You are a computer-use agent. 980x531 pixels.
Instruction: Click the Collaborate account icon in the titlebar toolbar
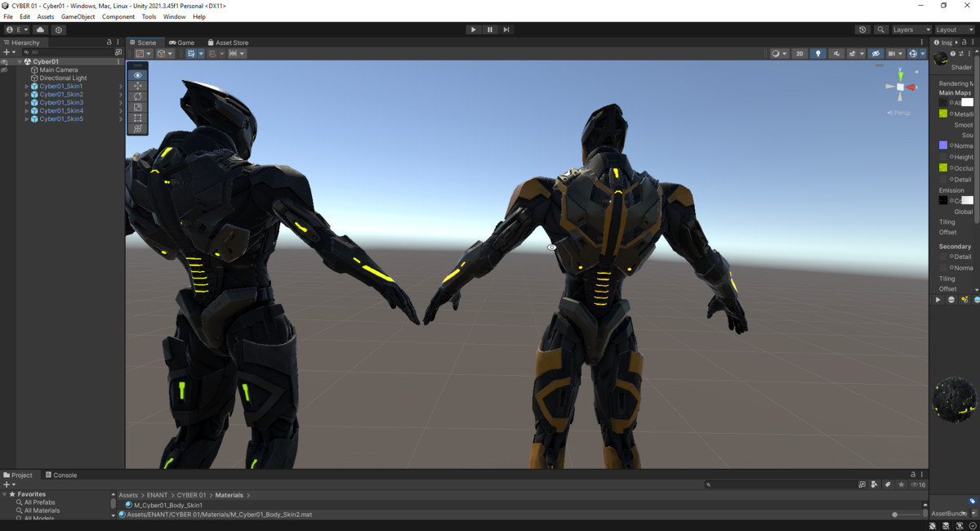(x=40, y=29)
